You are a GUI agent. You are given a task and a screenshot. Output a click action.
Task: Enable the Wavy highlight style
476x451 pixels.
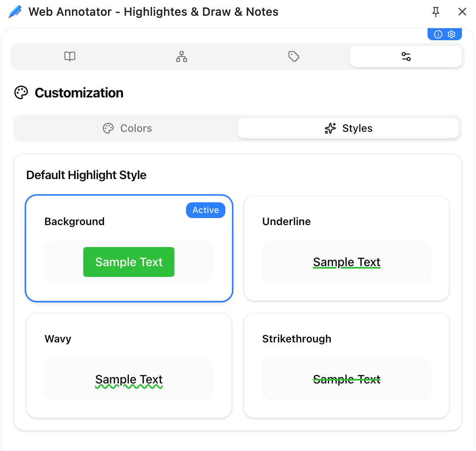(129, 365)
